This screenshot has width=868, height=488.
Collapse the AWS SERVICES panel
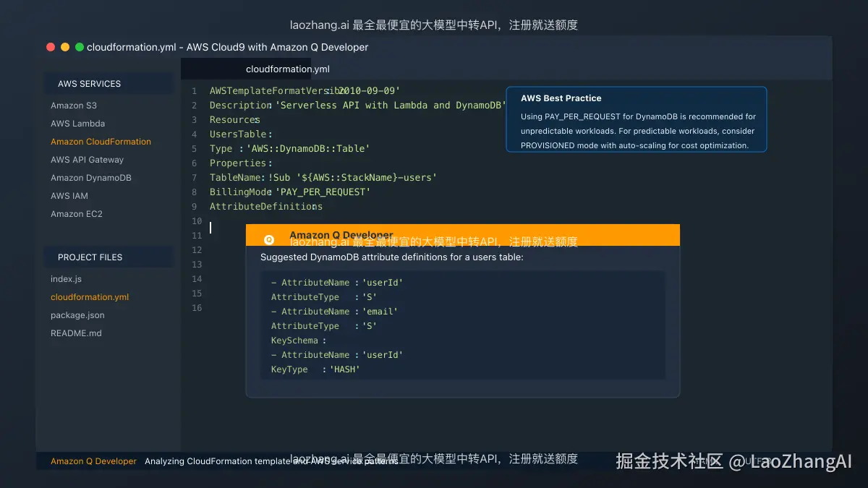(x=88, y=84)
